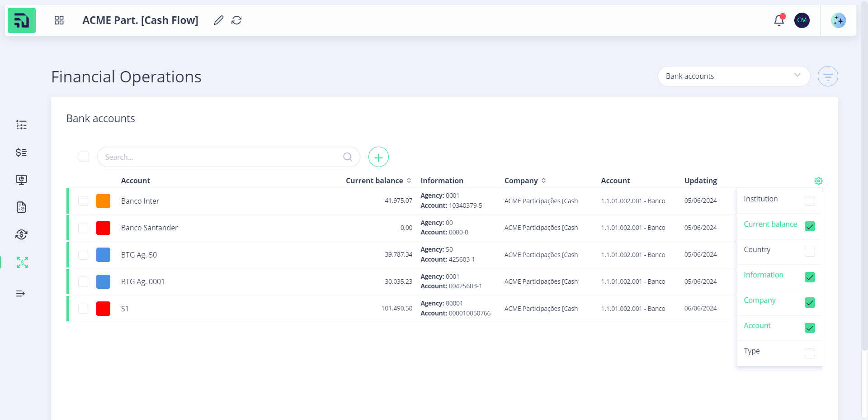Click the green add account plus button
This screenshot has height=420, width=868.
[x=378, y=157]
